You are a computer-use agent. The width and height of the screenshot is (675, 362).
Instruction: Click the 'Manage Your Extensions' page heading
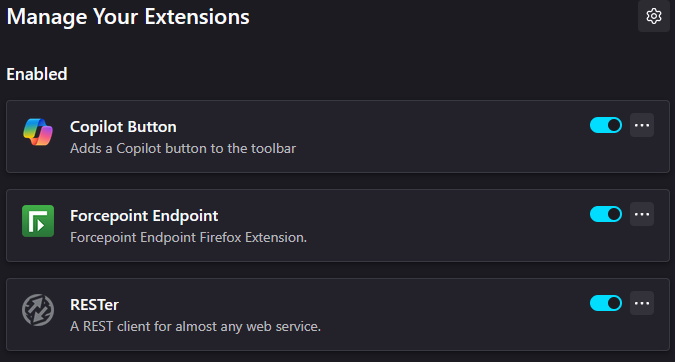tap(128, 17)
